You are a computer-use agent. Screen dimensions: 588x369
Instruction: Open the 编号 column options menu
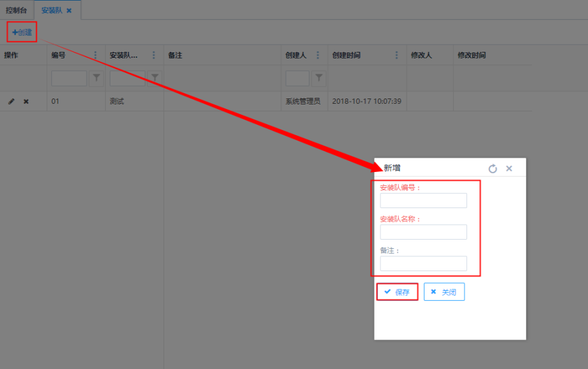pos(95,55)
